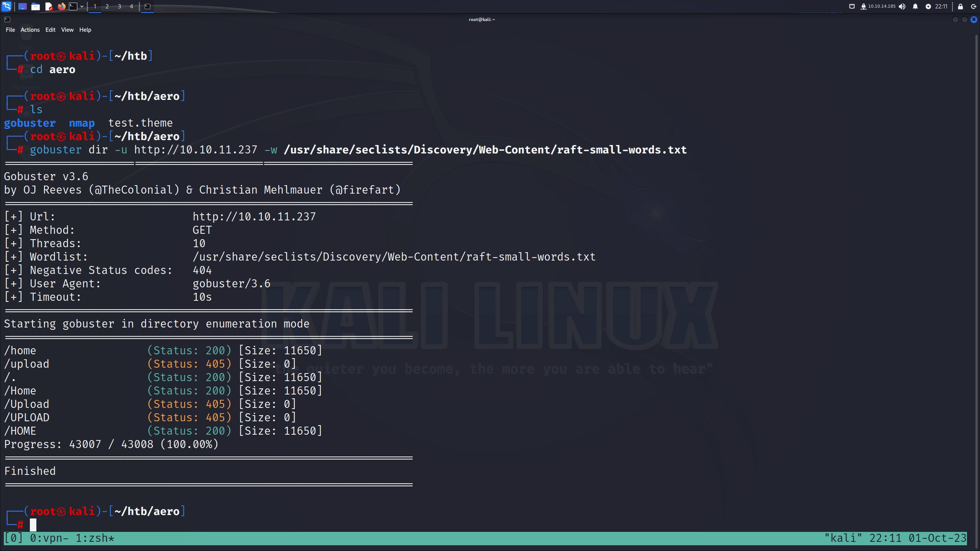Open the View menu
The width and height of the screenshot is (980, 551).
click(67, 29)
